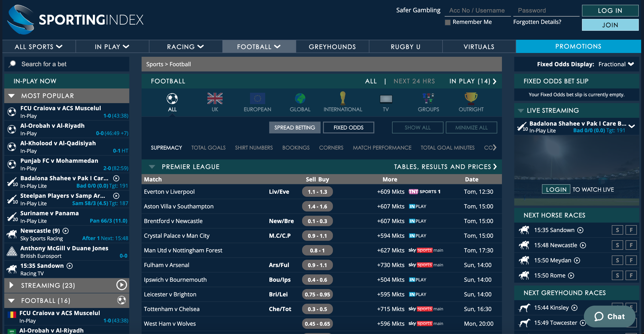
Task: Select the Groups shirts category icon
Action: tap(428, 98)
